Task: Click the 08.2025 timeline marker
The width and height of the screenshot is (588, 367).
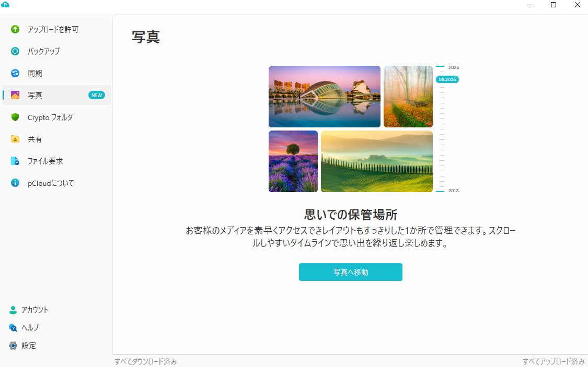Action: coord(447,79)
